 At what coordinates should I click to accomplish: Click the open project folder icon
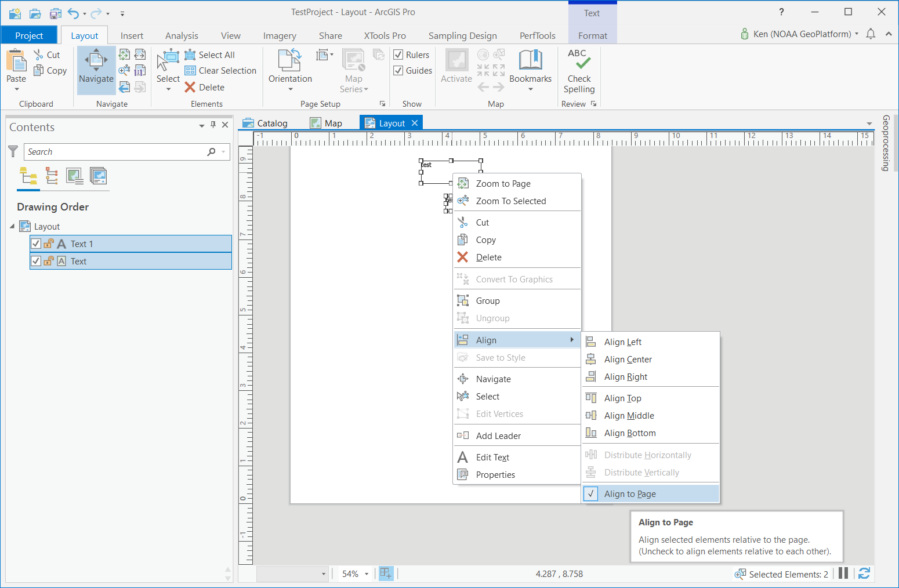35,13
